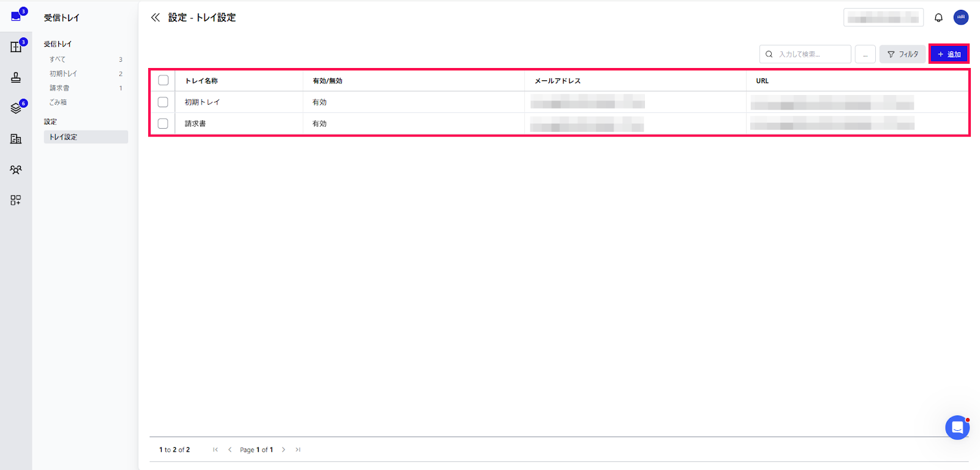Click the 'Page 1 of 1' indicator
Image resolution: width=980 pixels, height=470 pixels.
257,450
